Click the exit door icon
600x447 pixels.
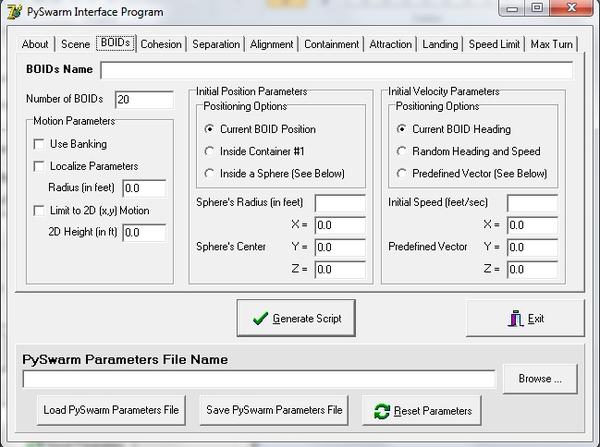point(515,318)
